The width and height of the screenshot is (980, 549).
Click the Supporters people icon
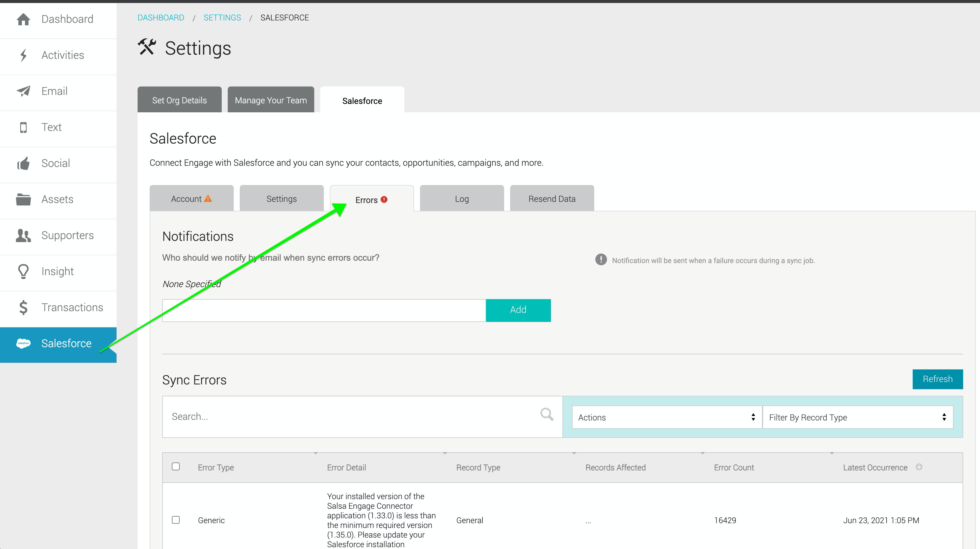pos(24,235)
